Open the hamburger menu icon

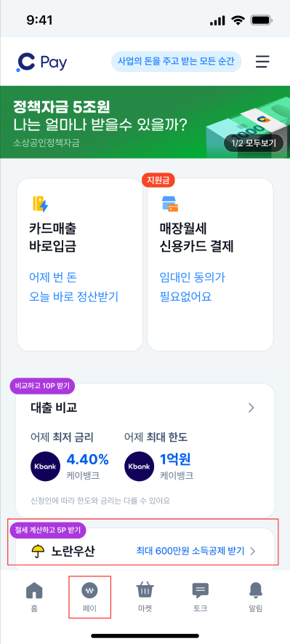pyautogui.click(x=263, y=62)
